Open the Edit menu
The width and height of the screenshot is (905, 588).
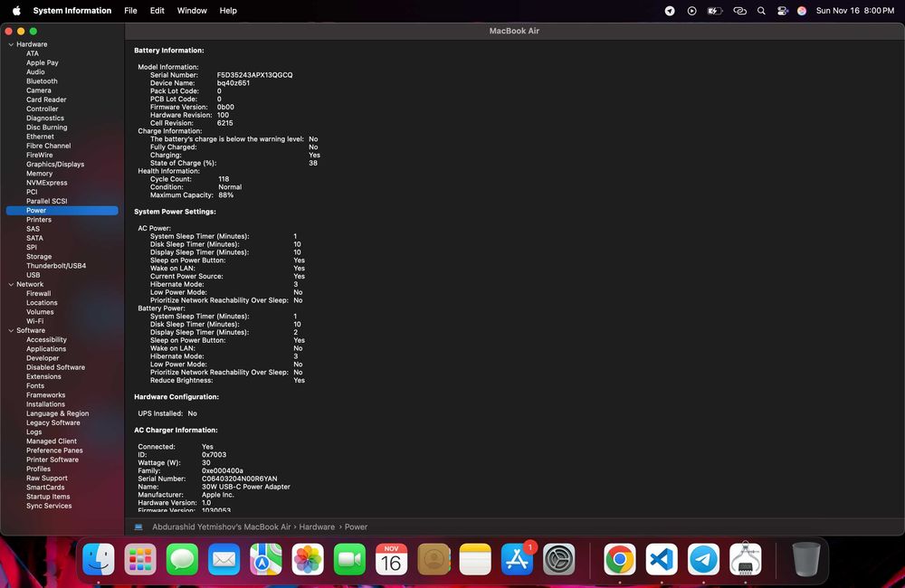click(157, 10)
